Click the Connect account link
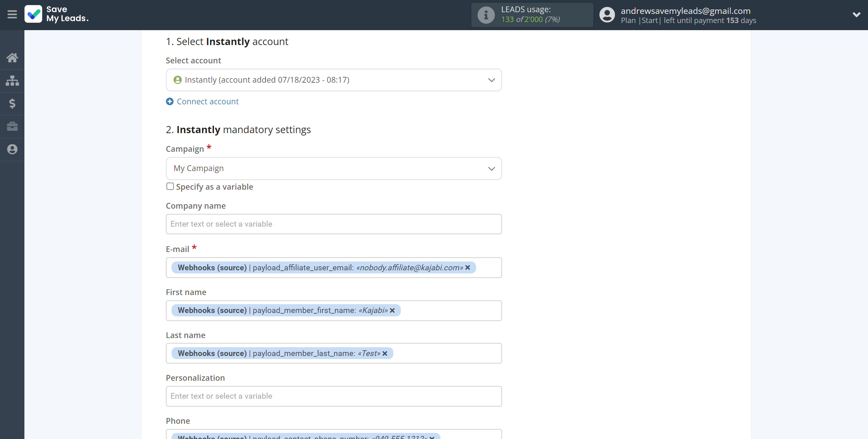The image size is (868, 439). coord(208,102)
